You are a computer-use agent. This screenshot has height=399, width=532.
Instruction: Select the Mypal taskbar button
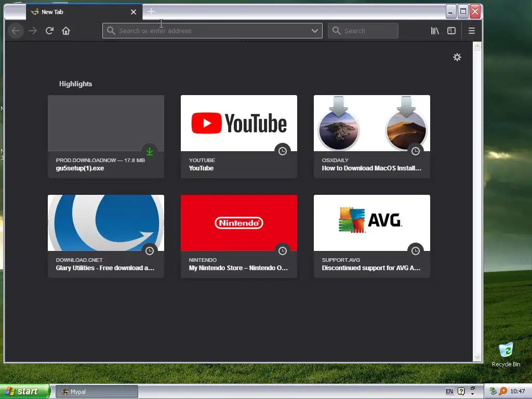point(97,392)
